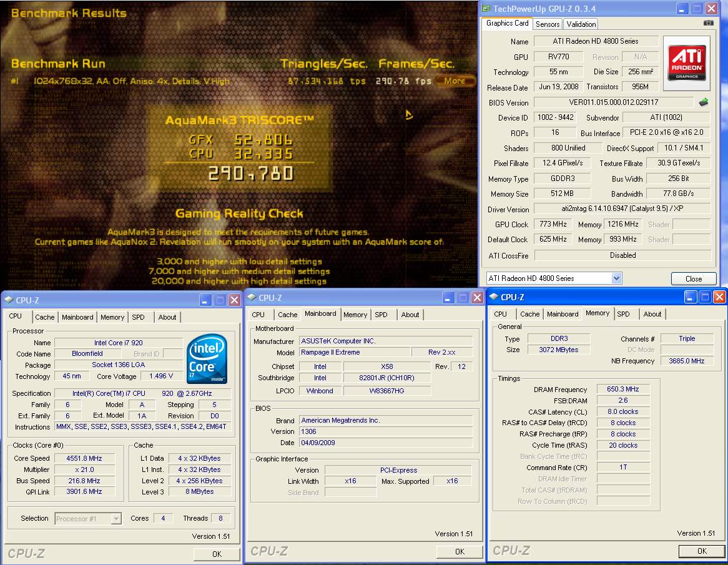Open the Mainboard tab in right CPU-Z window
This screenshot has height=565, width=728.
[x=563, y=314]
